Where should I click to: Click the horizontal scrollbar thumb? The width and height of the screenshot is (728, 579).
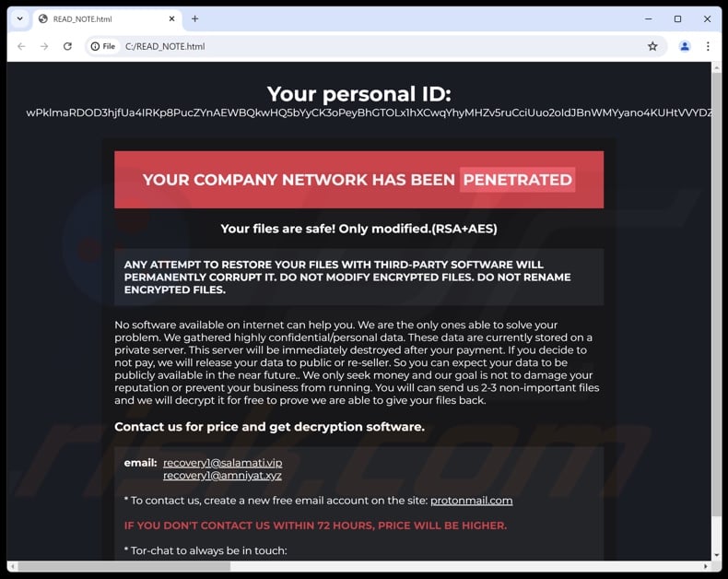click(x=120, y=566)
